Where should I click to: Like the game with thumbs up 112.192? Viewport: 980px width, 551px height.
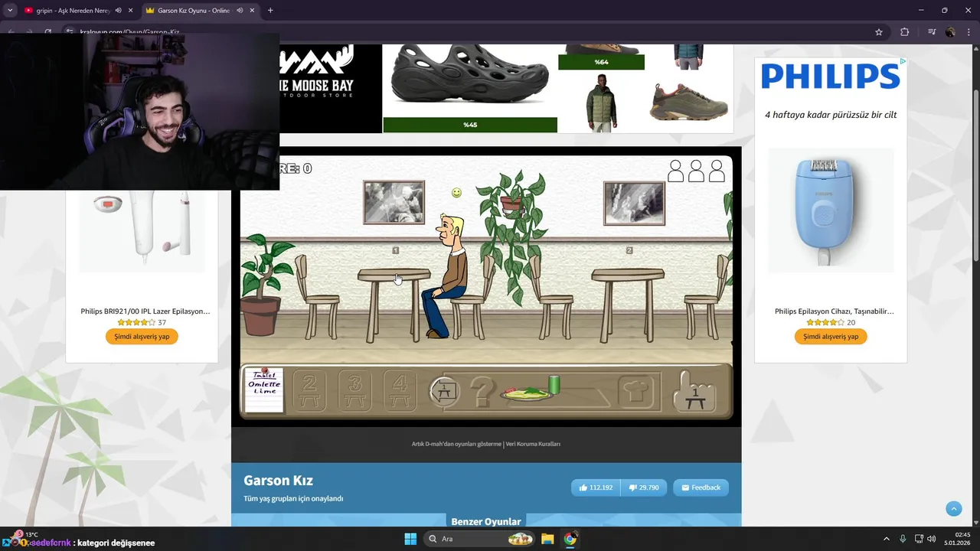(x=596, y=487)
